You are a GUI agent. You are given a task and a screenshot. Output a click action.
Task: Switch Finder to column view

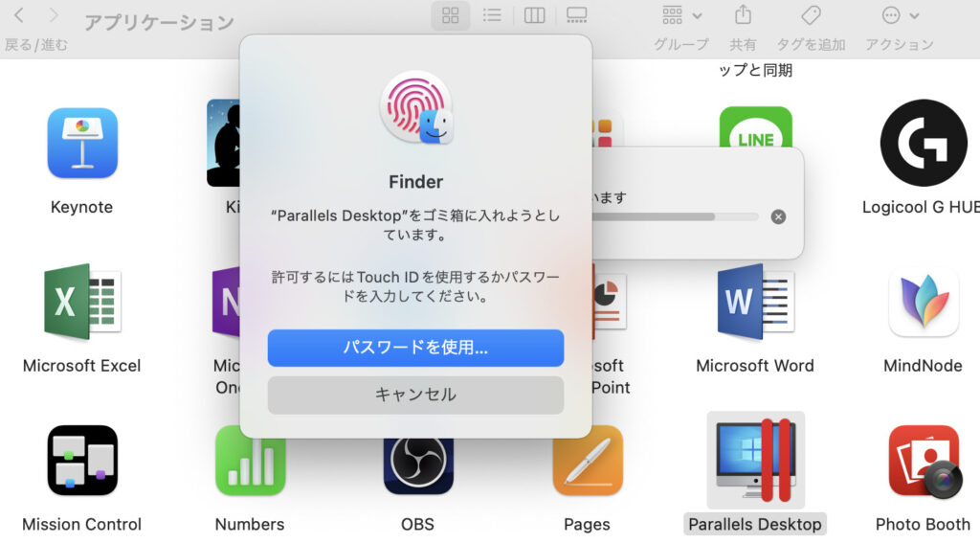coord(534,15)
